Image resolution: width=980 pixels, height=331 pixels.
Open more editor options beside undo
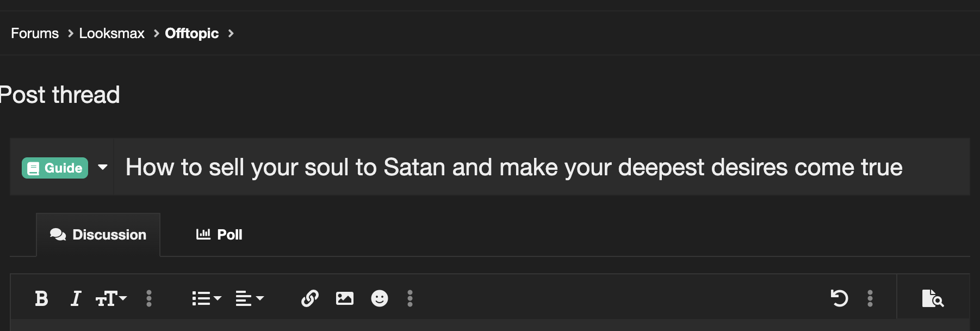point(870,298)
